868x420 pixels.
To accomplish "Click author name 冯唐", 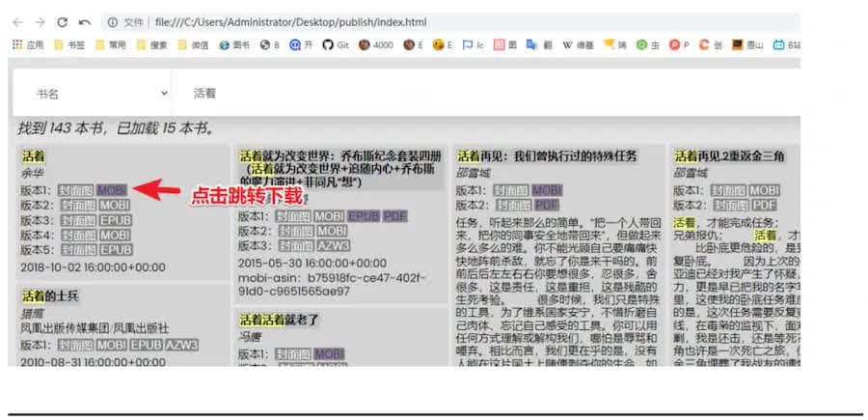I will 249,336.
